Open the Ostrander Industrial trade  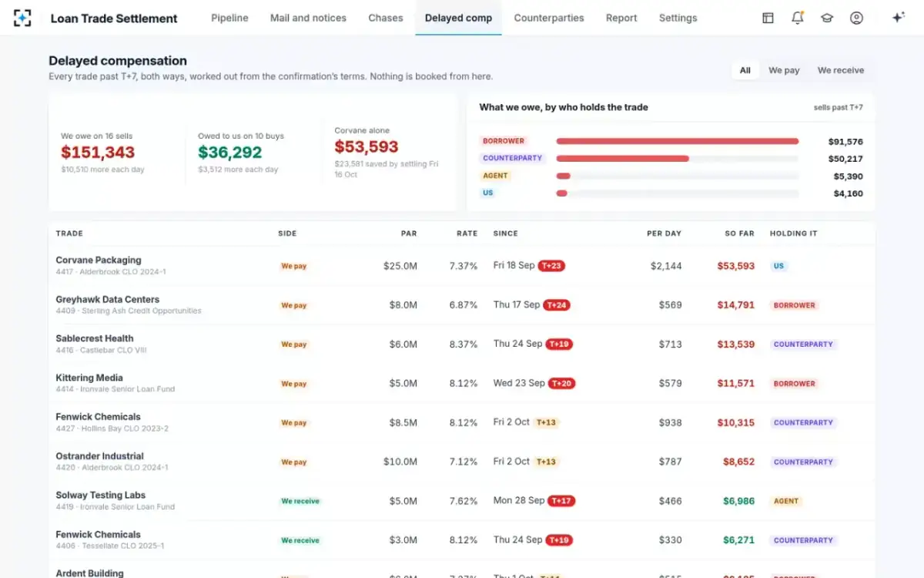coord(462,462)
